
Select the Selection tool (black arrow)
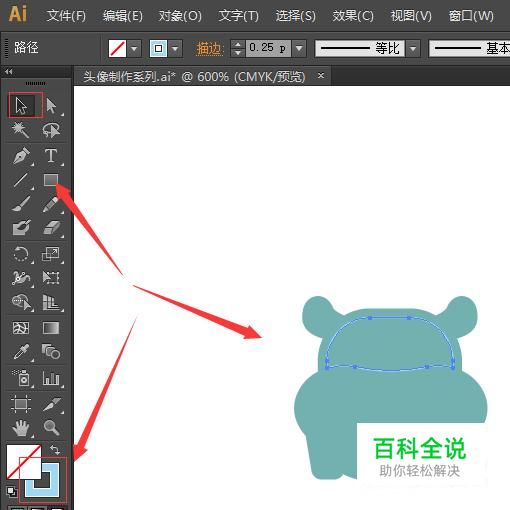[x=22, y=105]
